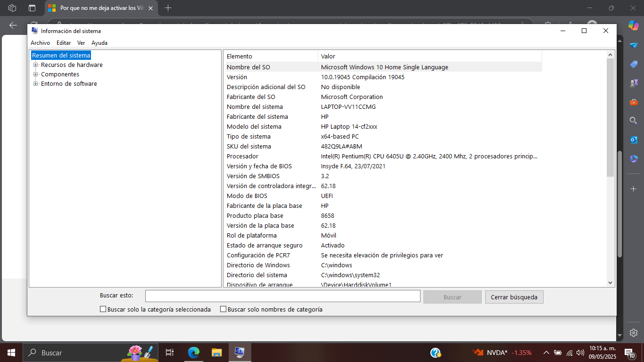644x362 pixels.
Task: Click Cerrar búsqueda button
Action: pyautogui.click(x=514, y=297)
